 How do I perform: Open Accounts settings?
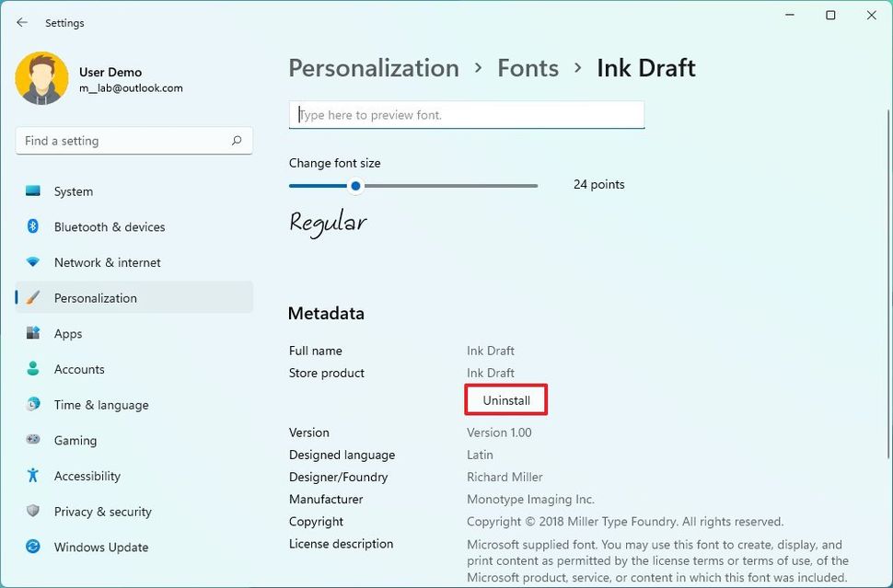79,369
